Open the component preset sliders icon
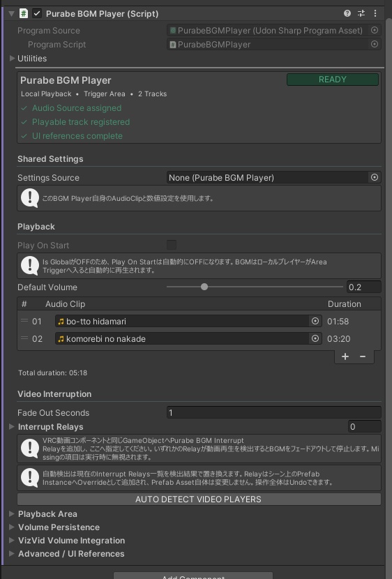Screen dimensions: 392x579 click(x=361, y=14)
